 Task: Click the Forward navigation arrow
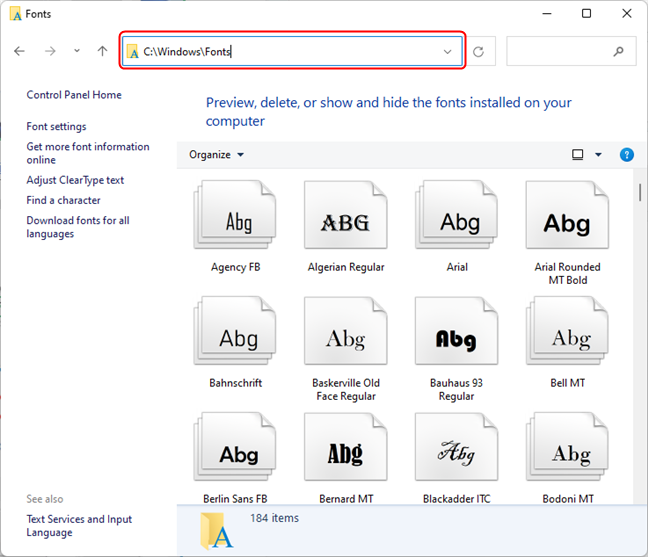[50, 51]
